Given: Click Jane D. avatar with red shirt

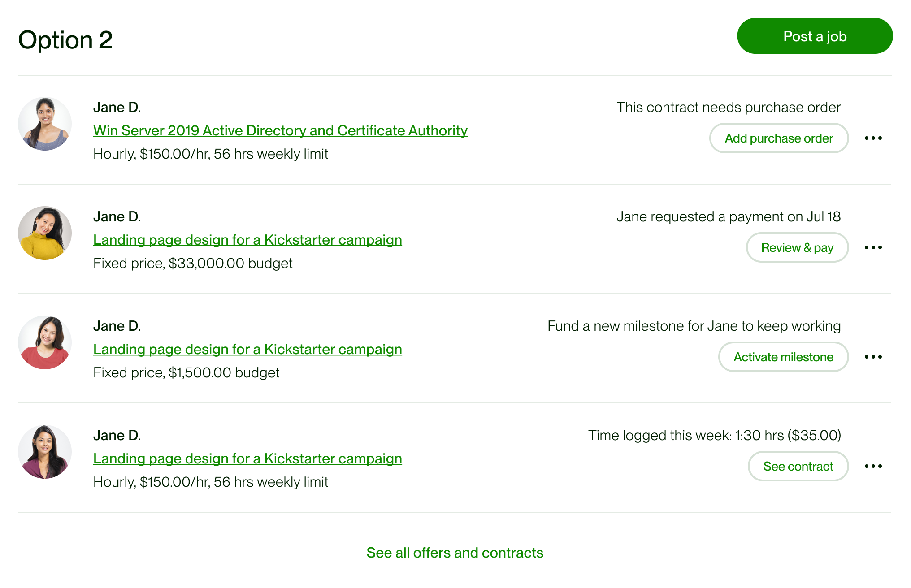Looking at the screenshot, I should pos(45,342).
